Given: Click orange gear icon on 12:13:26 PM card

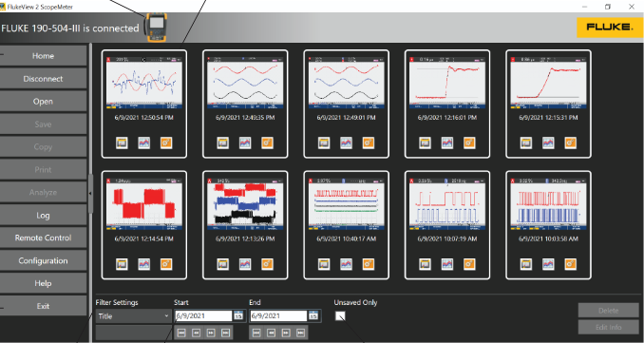Looking at the screenshot, I should (267, 264).
